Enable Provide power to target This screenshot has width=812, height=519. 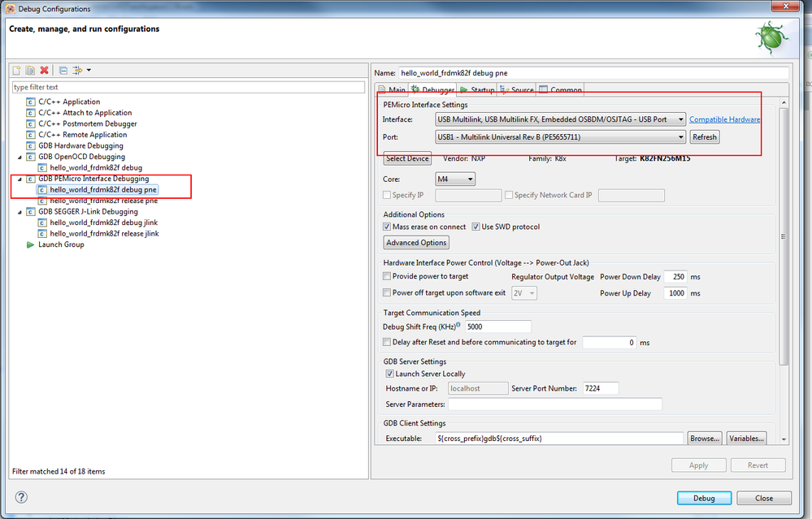[387, 276]
